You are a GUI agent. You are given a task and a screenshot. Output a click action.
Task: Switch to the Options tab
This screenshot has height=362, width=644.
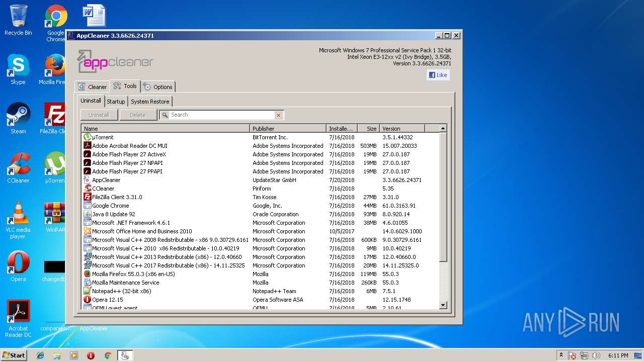tap(157, 87)
